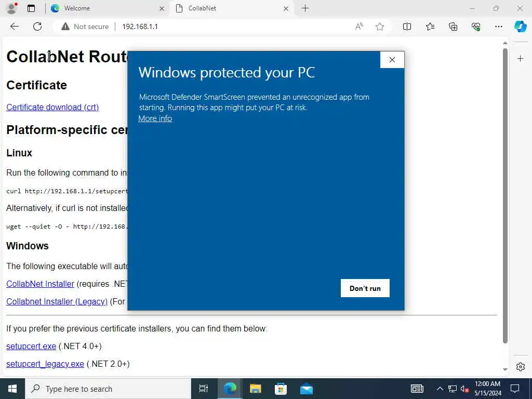Click the CollabNet Installer link
This screenshot has width=532, height=399.
point(40,284)
